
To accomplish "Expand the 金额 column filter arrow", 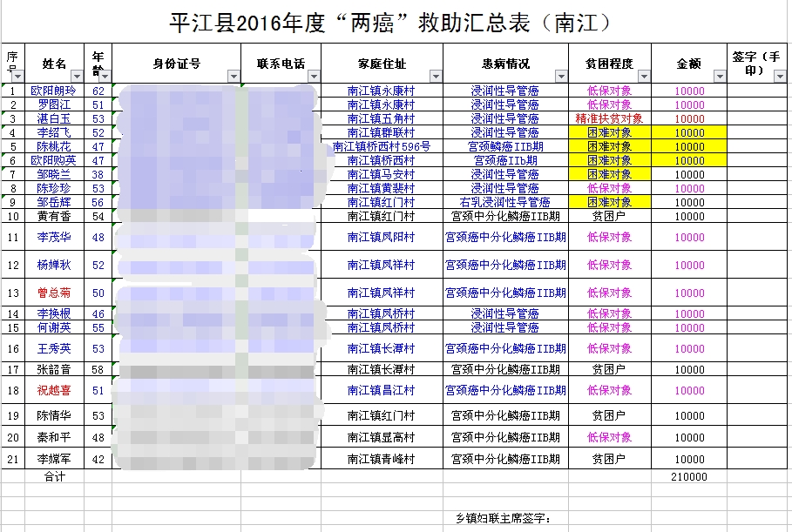I will pos(719,77).
